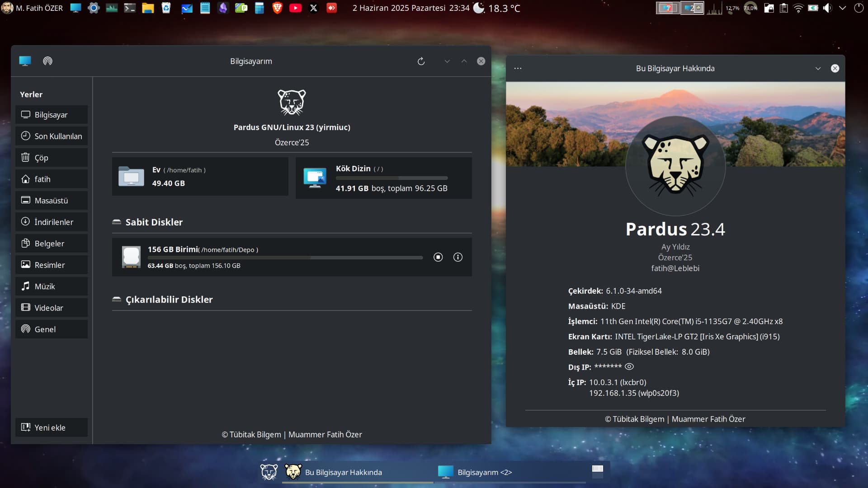
Task: Open the 156 GB Birimi drive row
Action: pyautogui.click(x=292, y=257)
